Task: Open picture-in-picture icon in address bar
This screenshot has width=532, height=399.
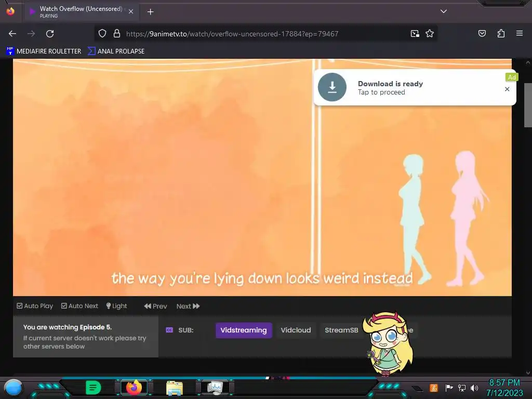Action: pos(415,34)
